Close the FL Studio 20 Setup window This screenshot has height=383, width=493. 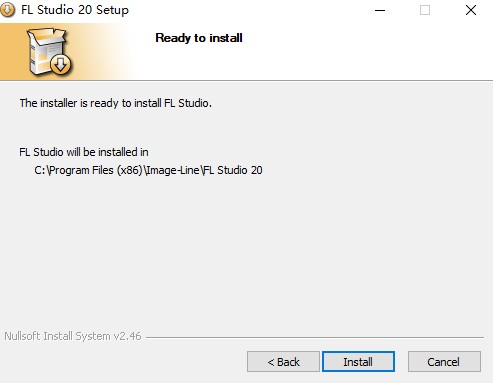pos(471,10)
